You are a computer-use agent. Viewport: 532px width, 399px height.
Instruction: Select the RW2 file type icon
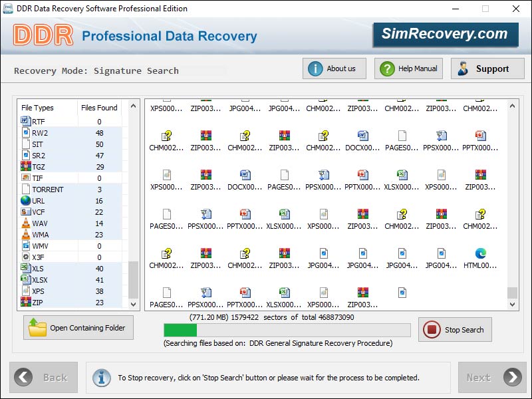(26, 132)
